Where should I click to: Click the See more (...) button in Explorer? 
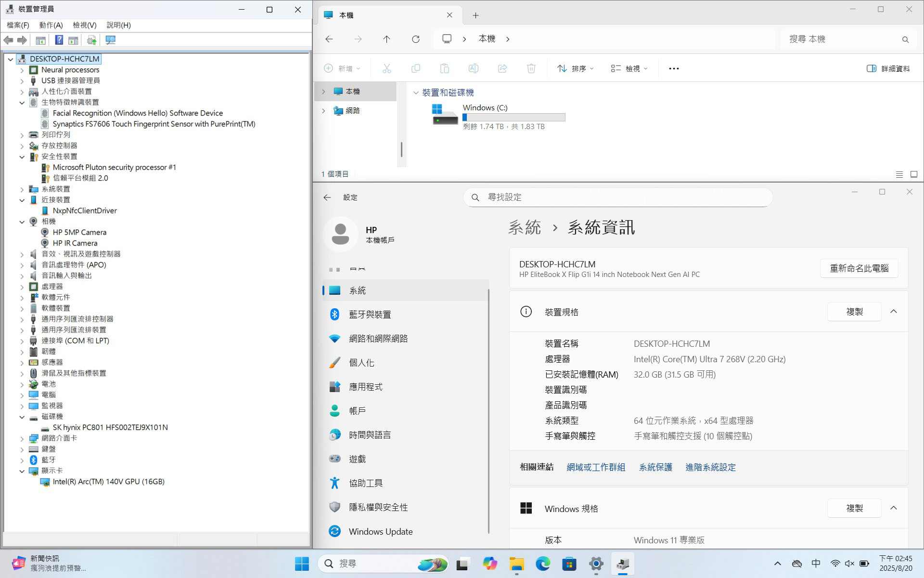(x=674, y=68)
